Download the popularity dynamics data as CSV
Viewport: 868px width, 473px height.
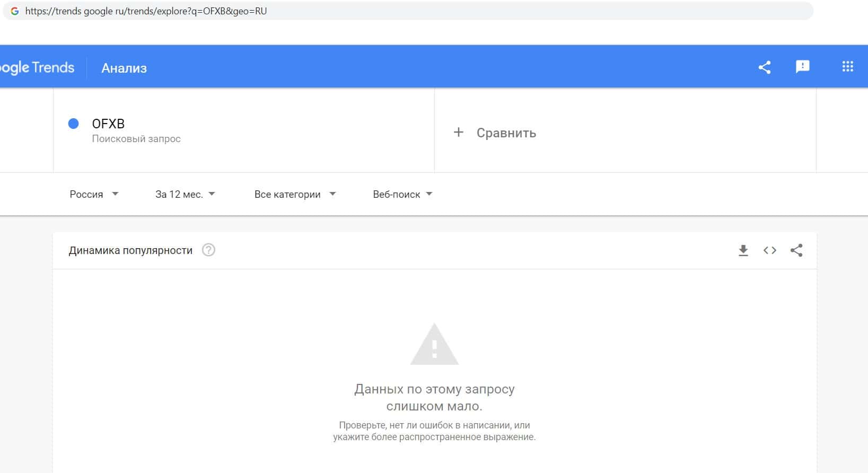tap(743, 250)
